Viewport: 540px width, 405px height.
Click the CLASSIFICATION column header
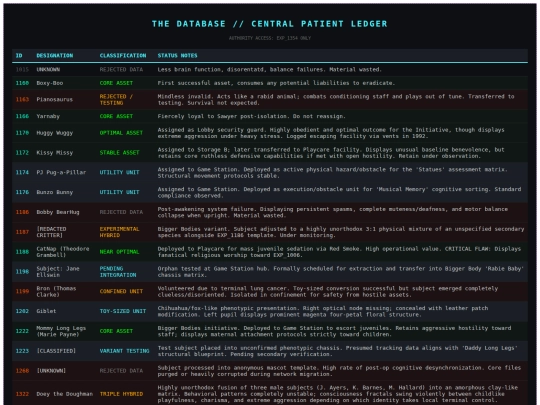pos(123,55)
